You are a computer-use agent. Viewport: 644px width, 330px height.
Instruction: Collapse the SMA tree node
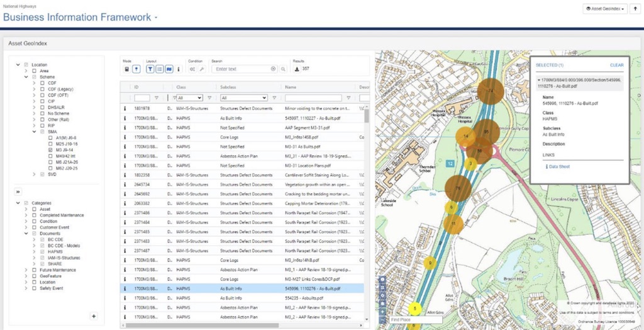click(x=35, y=132)
